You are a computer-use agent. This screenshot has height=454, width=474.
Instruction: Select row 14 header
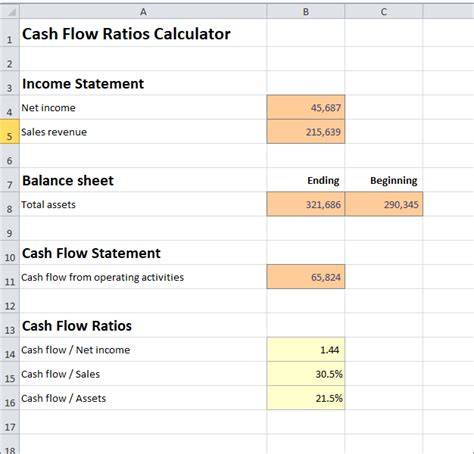10,350
